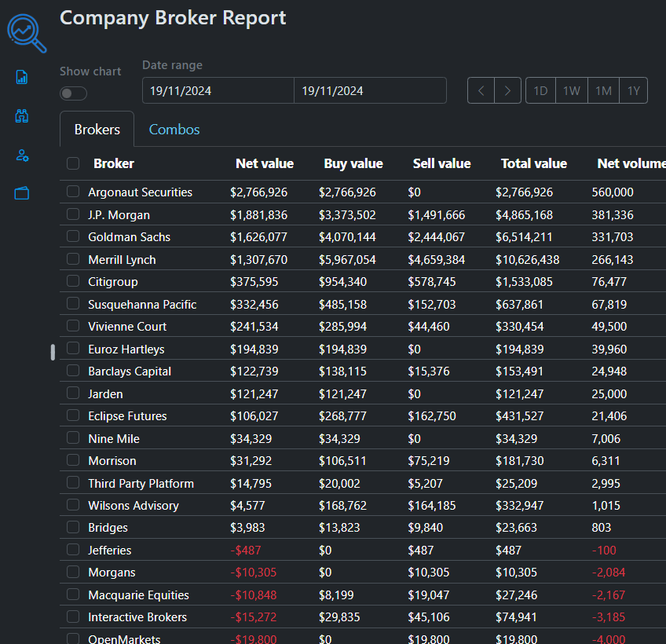Open the report document icon in sidebar

coord(22,77)
